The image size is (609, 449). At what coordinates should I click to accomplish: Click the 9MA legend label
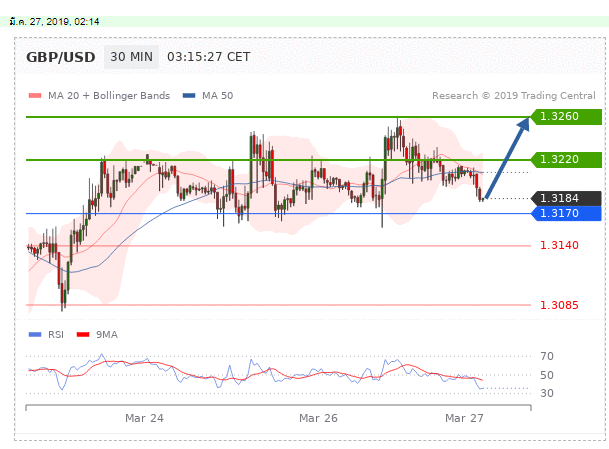tap(107, 334)
